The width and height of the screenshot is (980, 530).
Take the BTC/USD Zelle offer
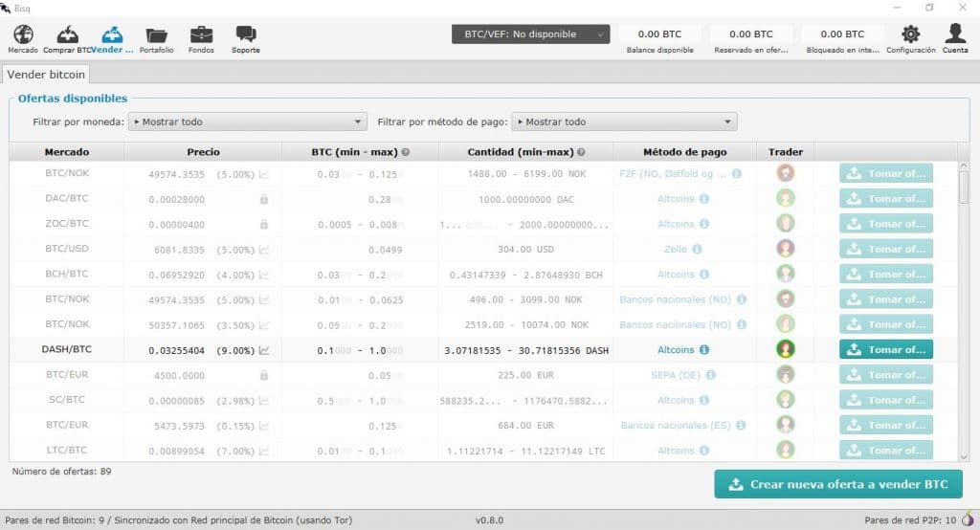click(x=886, y=249)
